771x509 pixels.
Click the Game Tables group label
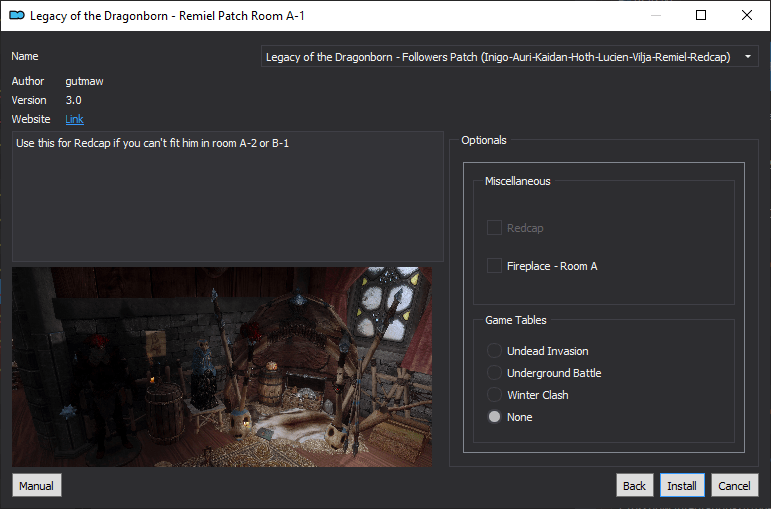point(516,320)
